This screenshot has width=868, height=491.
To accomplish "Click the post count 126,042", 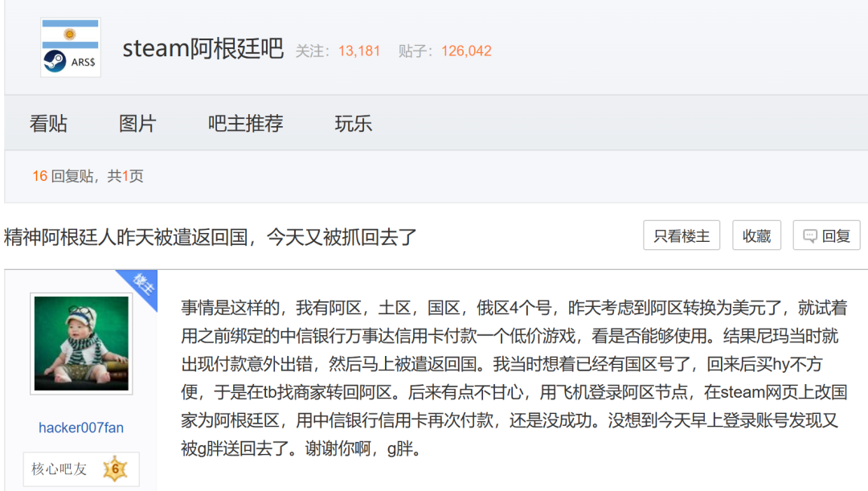I will coord(466,51).
